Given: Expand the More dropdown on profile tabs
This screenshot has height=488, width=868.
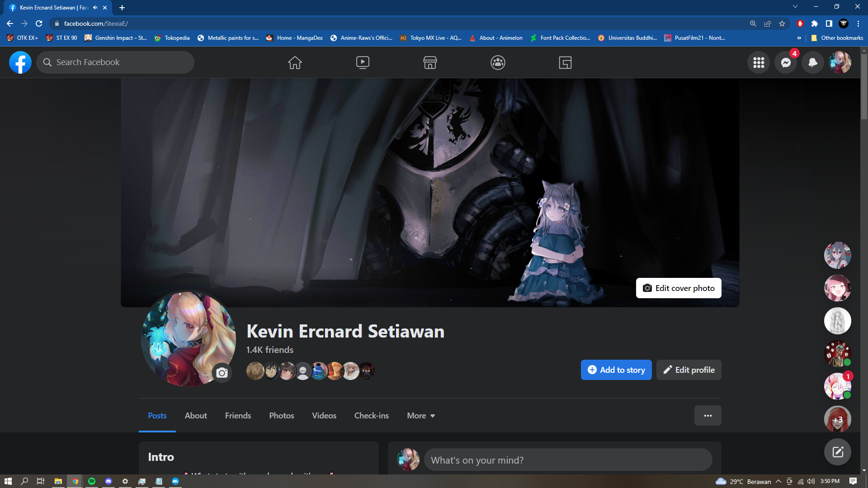Looking at the screenshot, I should click(421, 416).
